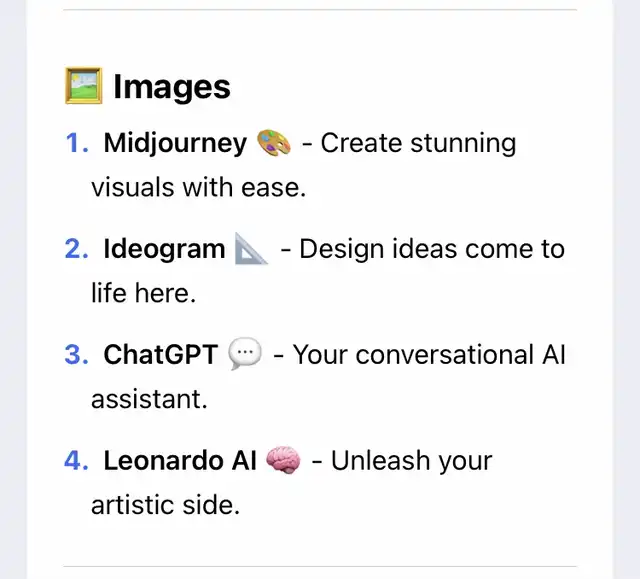The height and width of the screenshot is (579, 640).
Task: Click the bold Leonardo AI name
Action: (180, 461)
